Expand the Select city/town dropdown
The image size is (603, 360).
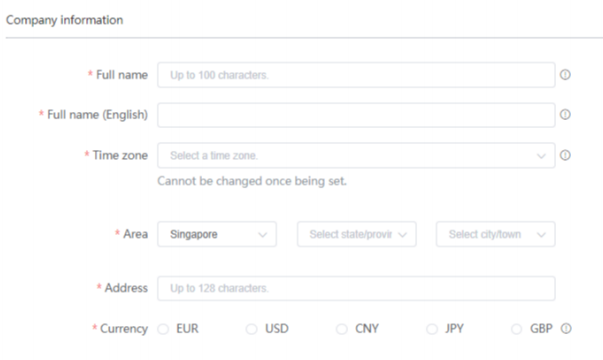pyautogui.click(x=495, y=234)
